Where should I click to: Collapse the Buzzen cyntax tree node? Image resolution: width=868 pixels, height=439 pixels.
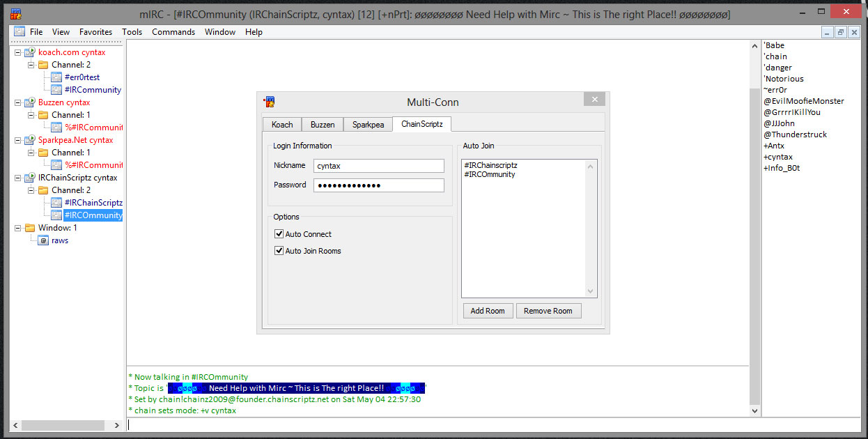pyautogui.click(x=18, y=102)
